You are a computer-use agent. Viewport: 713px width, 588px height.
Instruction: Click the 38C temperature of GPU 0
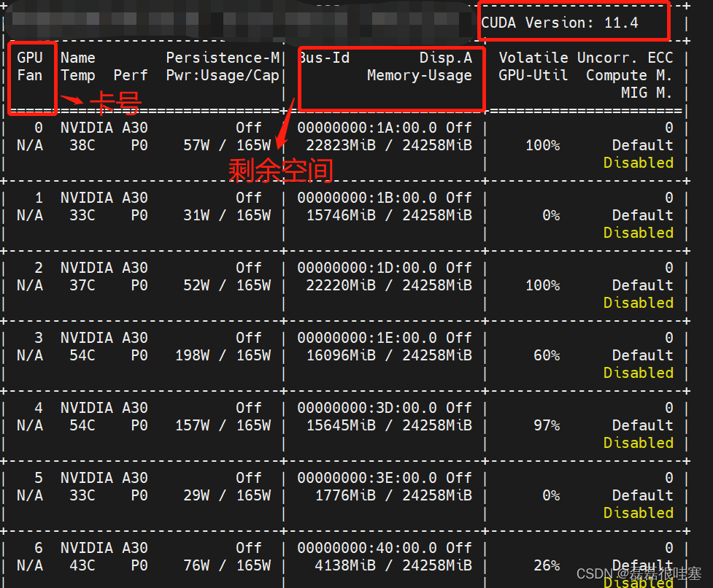[82, 145]
